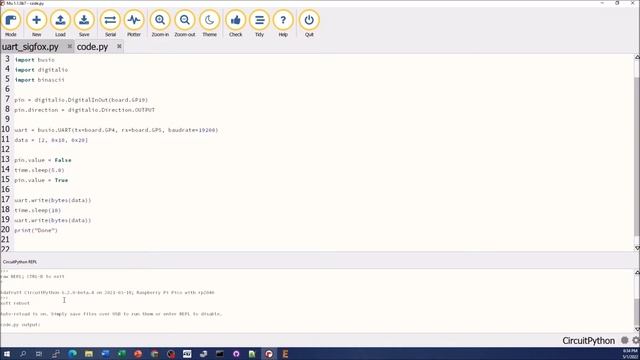Create a new file with New
640x360 pixels.
coord(36,24)
